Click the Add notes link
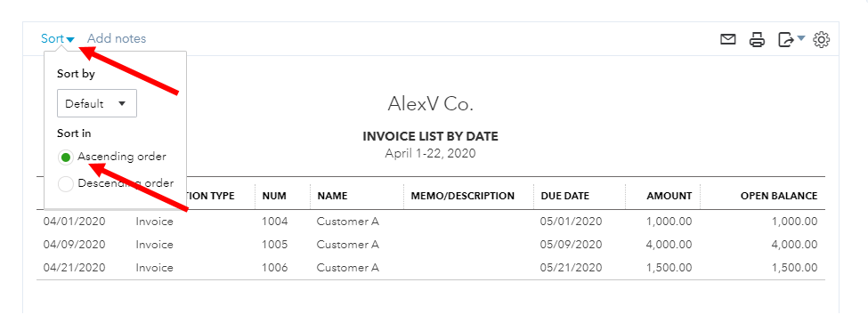This screenshot has width=868, height=323. click(x=117, y=39)
